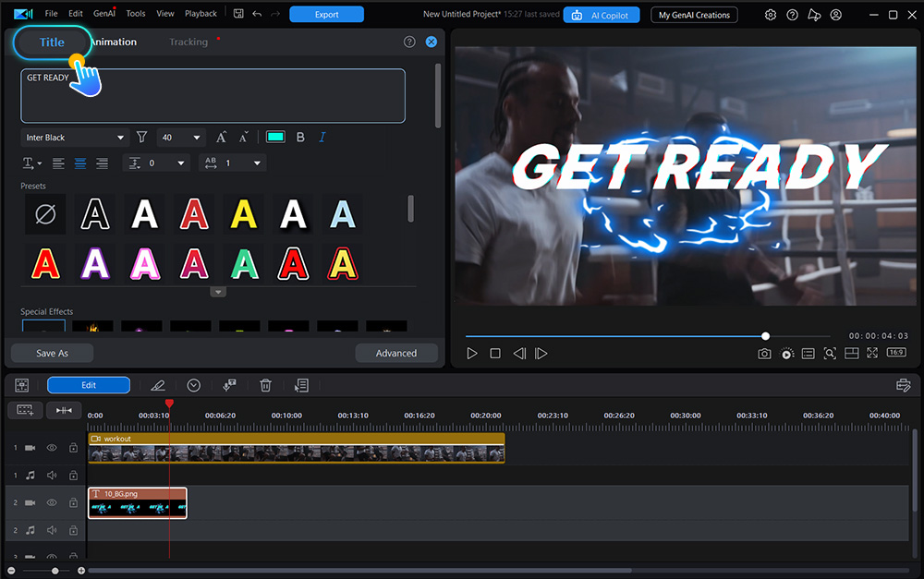Open the zoom preview magnifier icon
This screenshot has width=924, height=579.
pos(830,353)
